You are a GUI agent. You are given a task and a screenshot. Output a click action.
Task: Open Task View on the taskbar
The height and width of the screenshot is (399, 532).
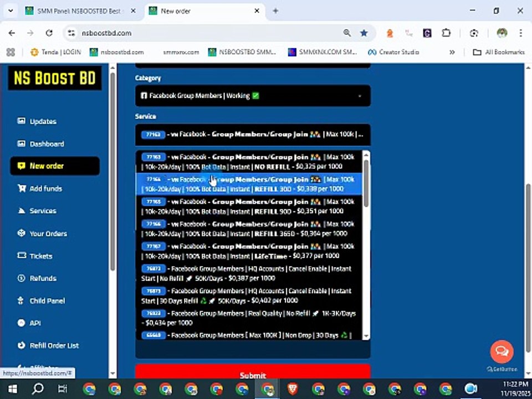(x=63, y=389)
